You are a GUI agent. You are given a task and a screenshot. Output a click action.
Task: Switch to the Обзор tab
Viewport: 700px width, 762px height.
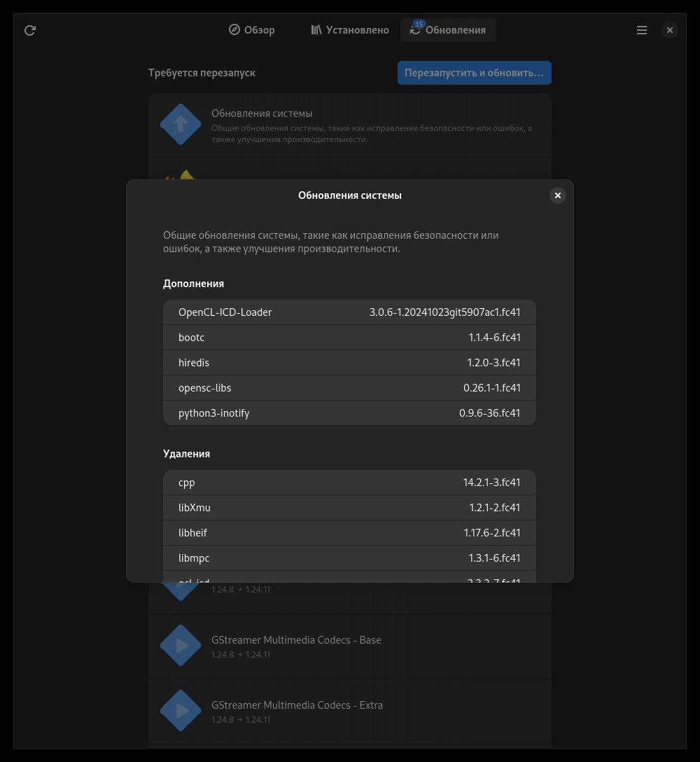click(251, 30)
